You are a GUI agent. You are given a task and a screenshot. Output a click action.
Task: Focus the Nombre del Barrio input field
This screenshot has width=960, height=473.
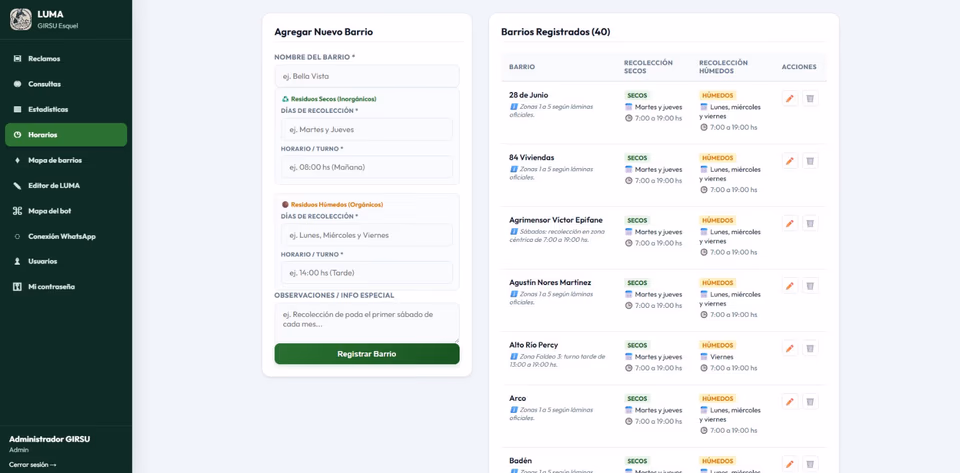367,76
